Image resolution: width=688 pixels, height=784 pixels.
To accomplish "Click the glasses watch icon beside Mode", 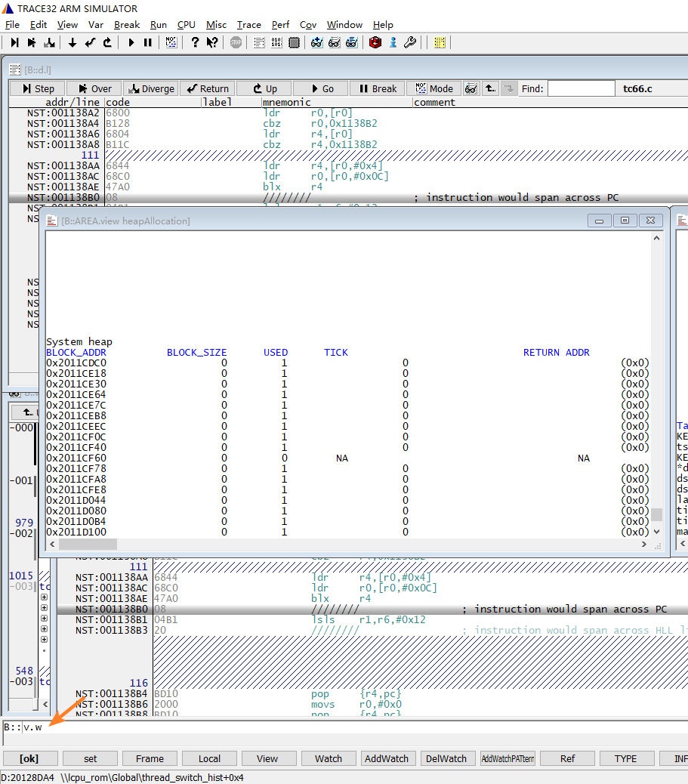I will point(470,88).
